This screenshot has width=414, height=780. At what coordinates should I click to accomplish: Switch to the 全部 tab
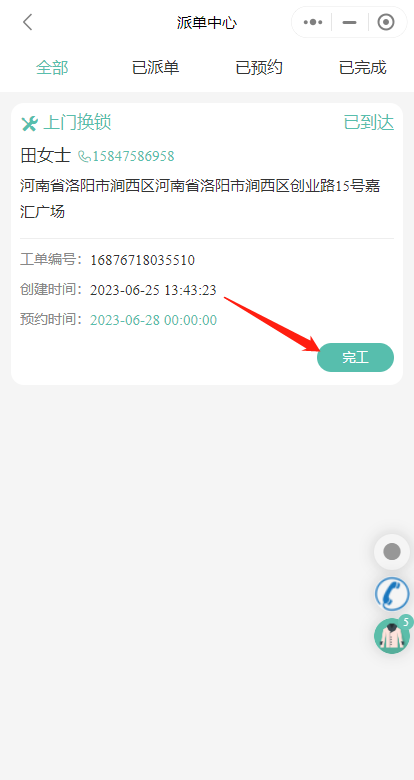[x=52, y=68]
